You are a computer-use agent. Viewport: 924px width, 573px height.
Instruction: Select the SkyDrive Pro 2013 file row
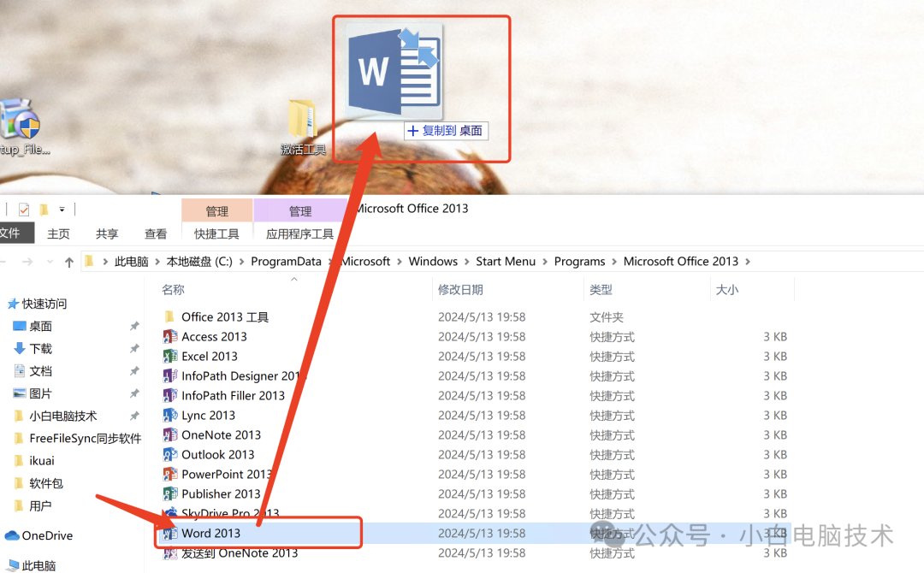pyautogui.click(x=475, y=513)
